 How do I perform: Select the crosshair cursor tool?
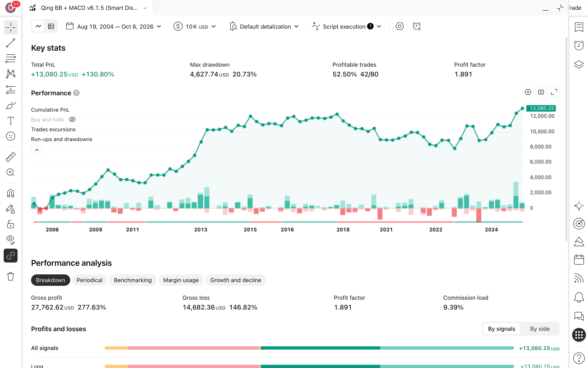[11, 27]
